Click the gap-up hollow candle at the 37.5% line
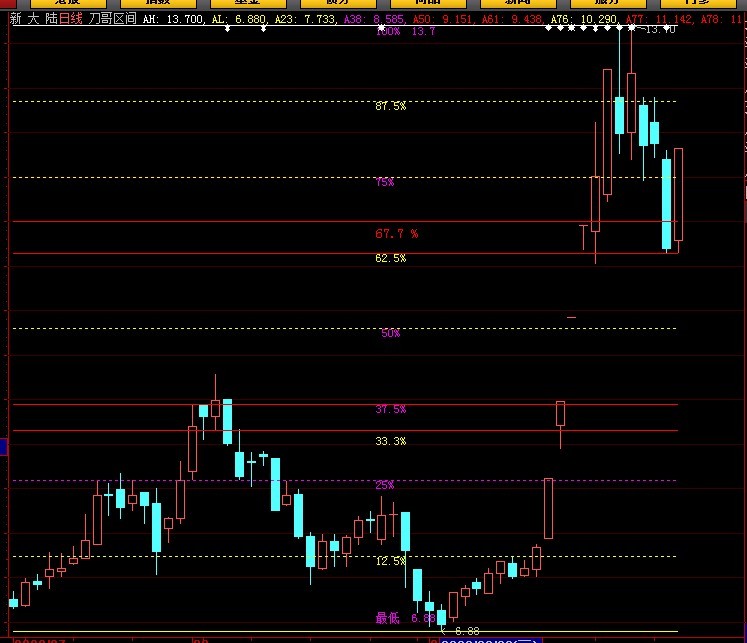Image resolution: width=747 pixels, height=643 pixels. (x=560, y=413)
